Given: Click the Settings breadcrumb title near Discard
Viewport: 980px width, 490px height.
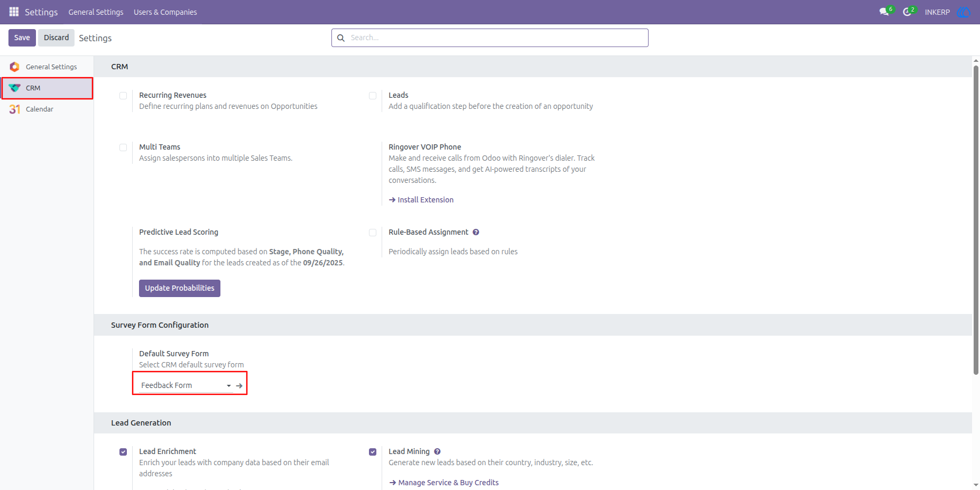Looking at the screenshot, I should coord(95,38).
